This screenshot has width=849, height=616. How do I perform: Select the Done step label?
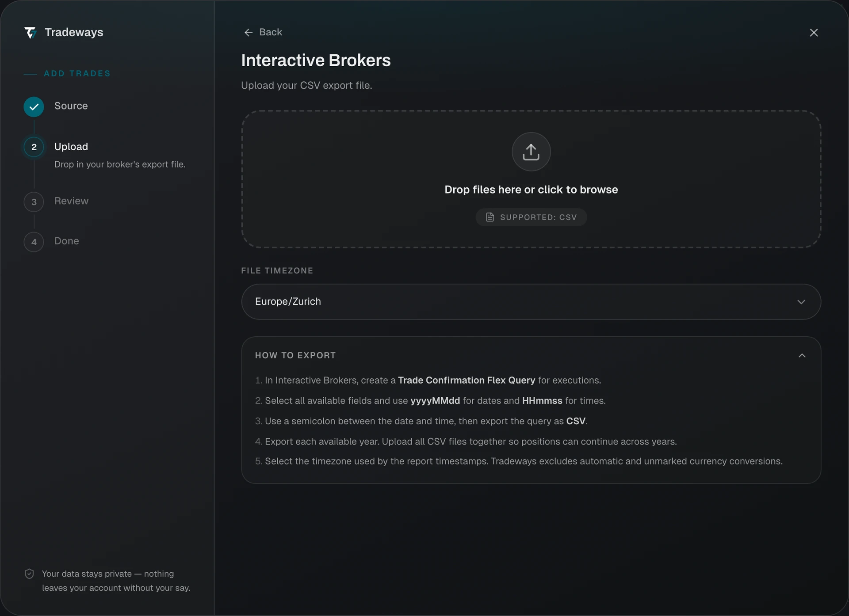(67, 241)
